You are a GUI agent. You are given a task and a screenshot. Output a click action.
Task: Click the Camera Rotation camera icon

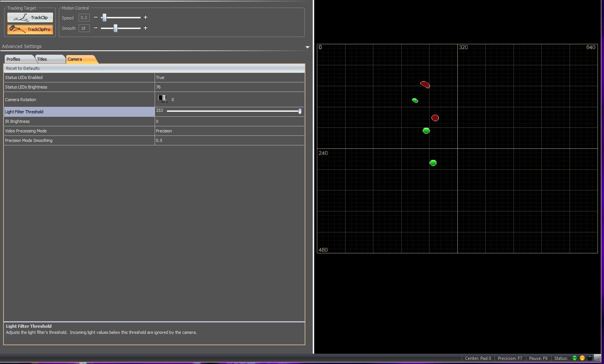point(162,99)
